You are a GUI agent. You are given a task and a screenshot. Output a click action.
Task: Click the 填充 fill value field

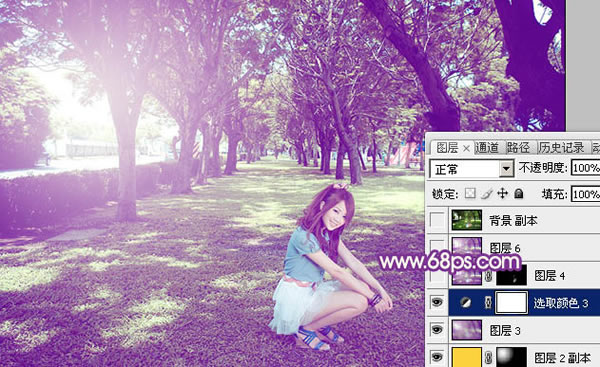tap(585, 194)
